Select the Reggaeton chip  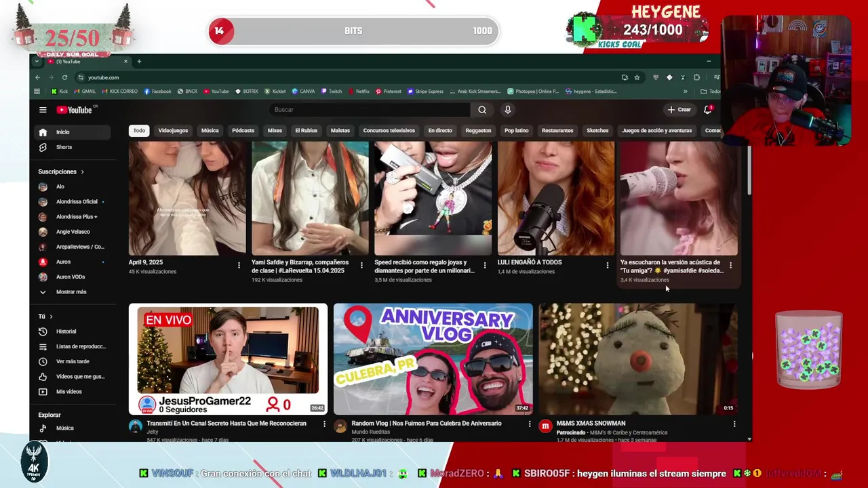[478, 131]
